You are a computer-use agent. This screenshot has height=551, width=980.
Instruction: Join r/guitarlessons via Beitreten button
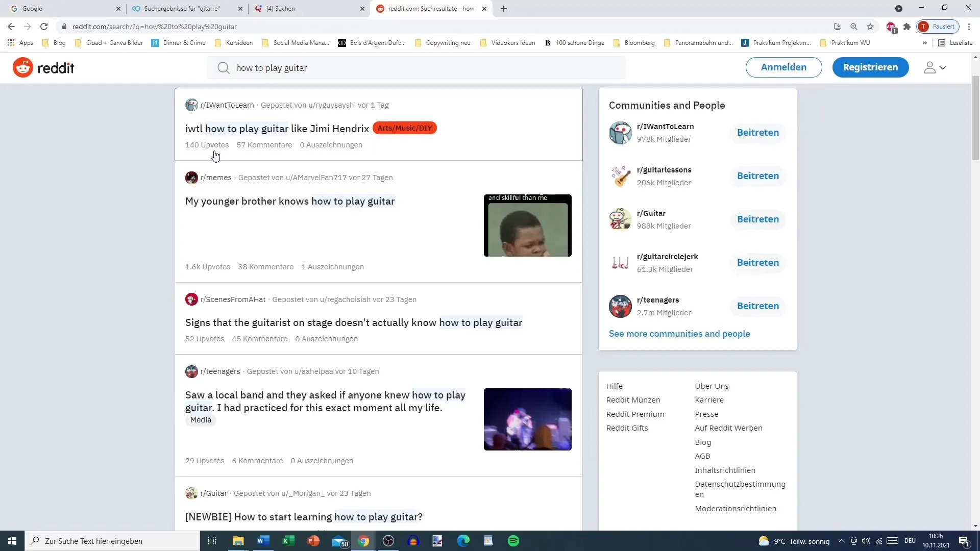757,176
